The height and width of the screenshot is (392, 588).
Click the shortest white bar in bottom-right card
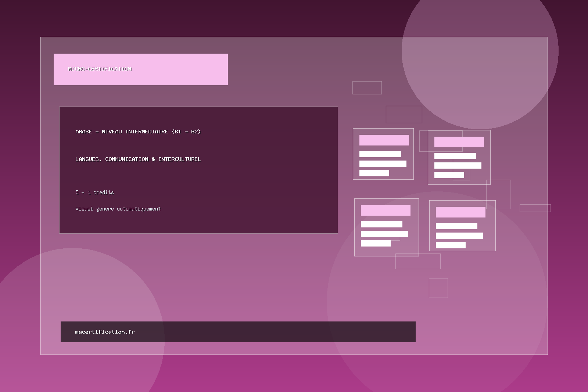point(451,245)
